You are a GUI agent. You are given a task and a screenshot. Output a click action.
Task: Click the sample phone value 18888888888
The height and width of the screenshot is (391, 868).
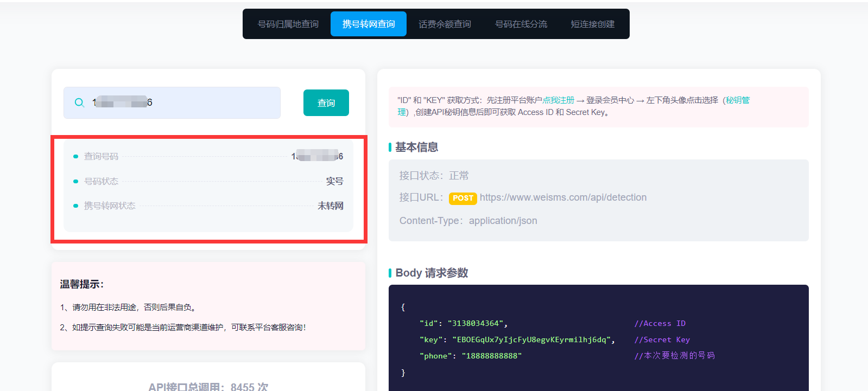[491, 356]
